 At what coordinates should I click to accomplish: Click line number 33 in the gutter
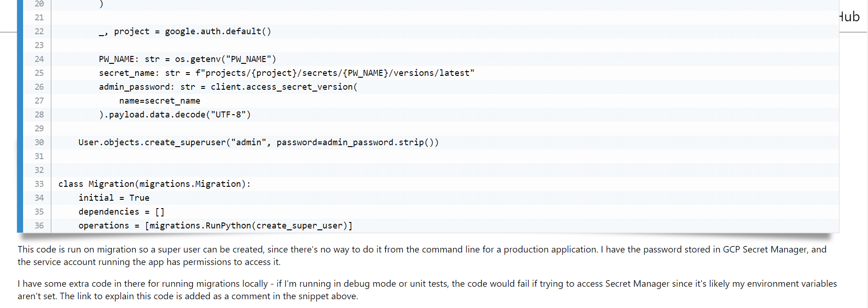point(39,184)
